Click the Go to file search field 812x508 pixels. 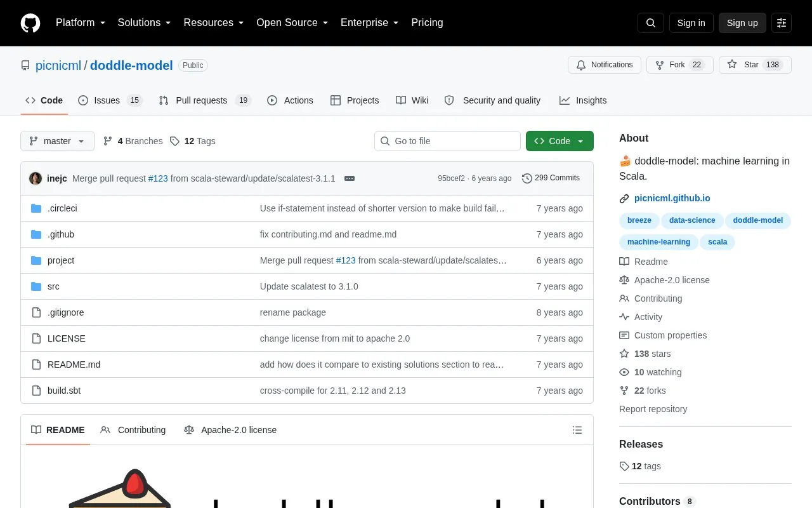coord(447,141)
